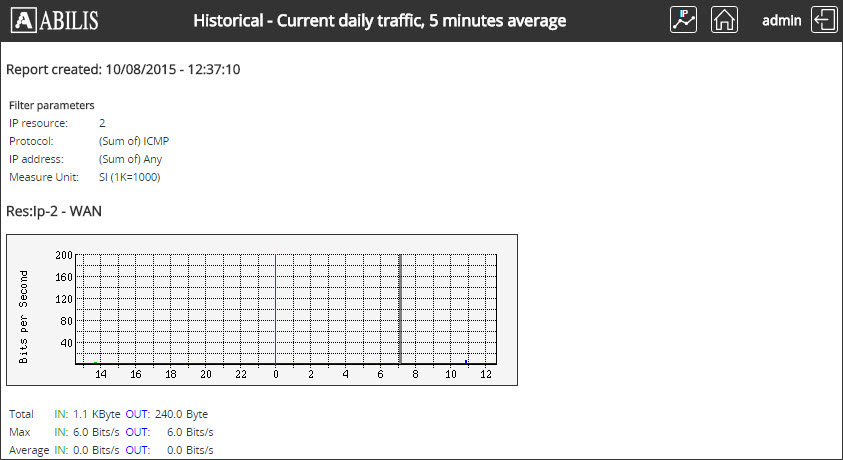Open the IP traffic statistics chart icon

(684, 20)
